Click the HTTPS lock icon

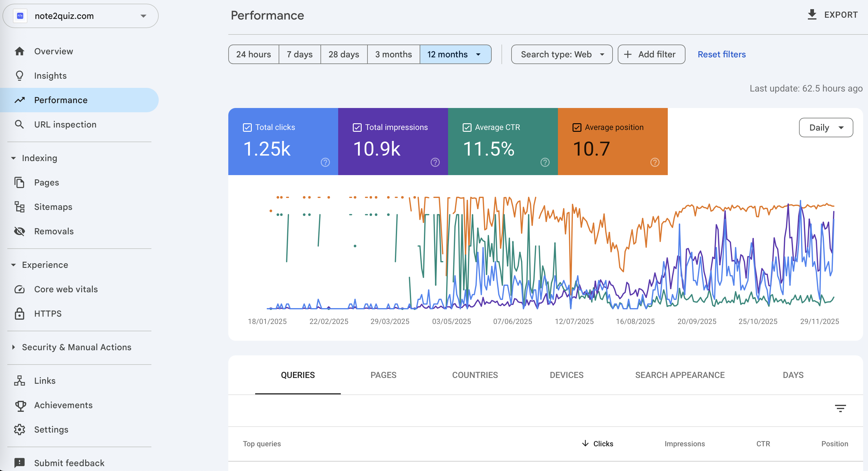pyautogui.click(x=20, y=313)
